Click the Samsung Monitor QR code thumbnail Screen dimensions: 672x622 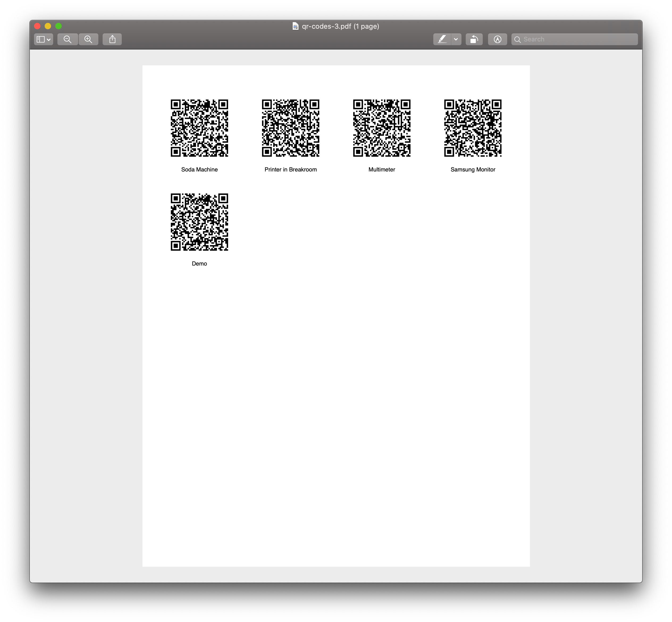click(x=472, y=128)
